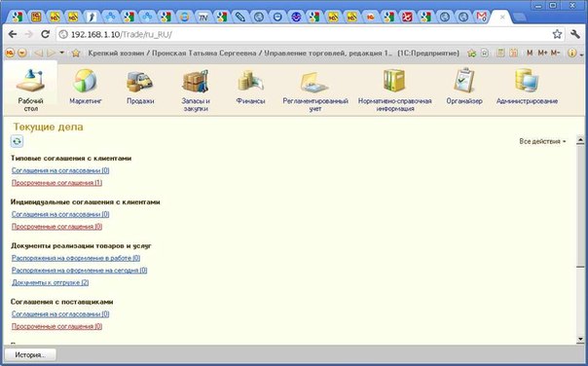Open the Регламентированный учет section
The height and width of the screenshot is (366, 588).
coord(315,91)
